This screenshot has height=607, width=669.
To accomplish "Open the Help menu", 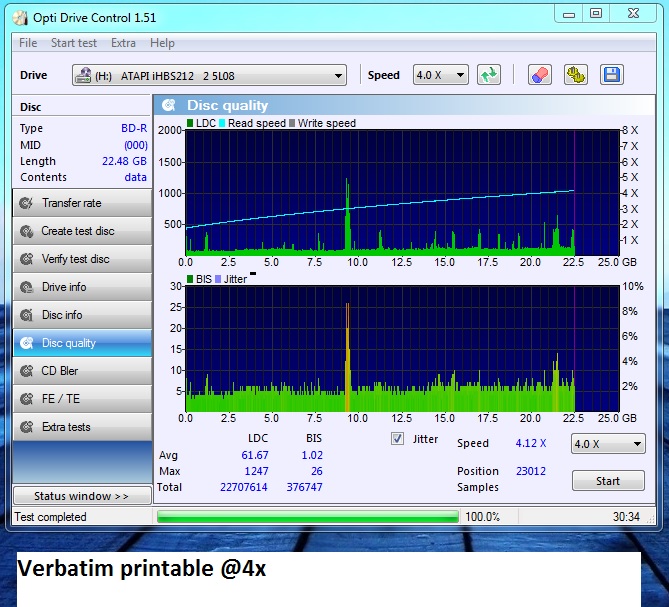I will [162, 43].
